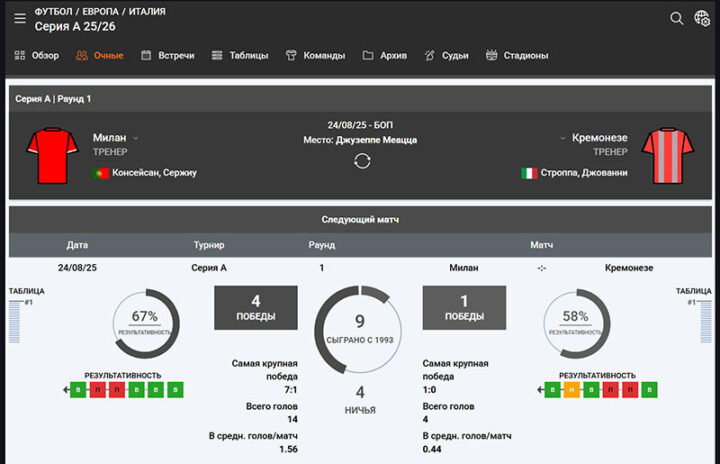The width and height of the screenshot is (720, 464).
Task: Click Кремонезе in the match row
Action: click(629, 268)
